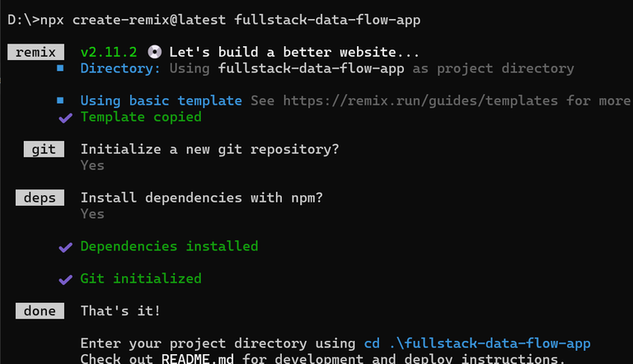Click the done badge label
The image size is (633, 364).
click(40, 310)
